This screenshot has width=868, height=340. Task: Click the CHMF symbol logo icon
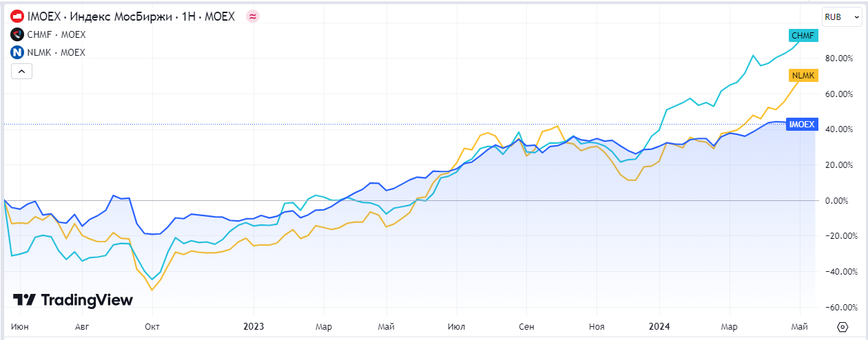click(x=17, y=34)
